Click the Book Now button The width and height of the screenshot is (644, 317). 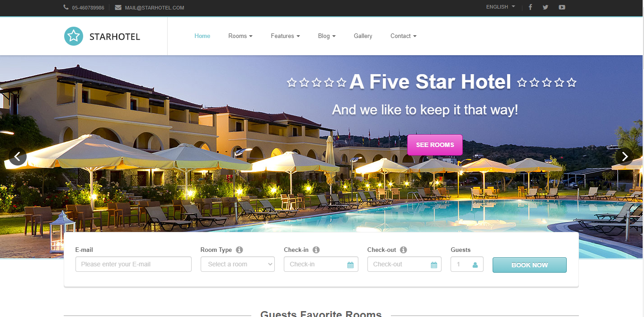(x=529, y=265)
